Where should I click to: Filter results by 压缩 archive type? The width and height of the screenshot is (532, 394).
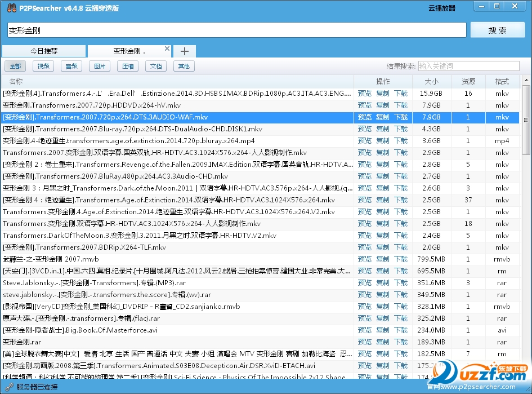[x=128, y=67]
